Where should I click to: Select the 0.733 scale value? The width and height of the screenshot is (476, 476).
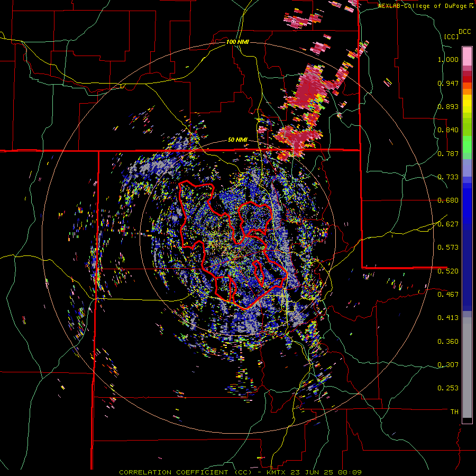pos(448,177)
